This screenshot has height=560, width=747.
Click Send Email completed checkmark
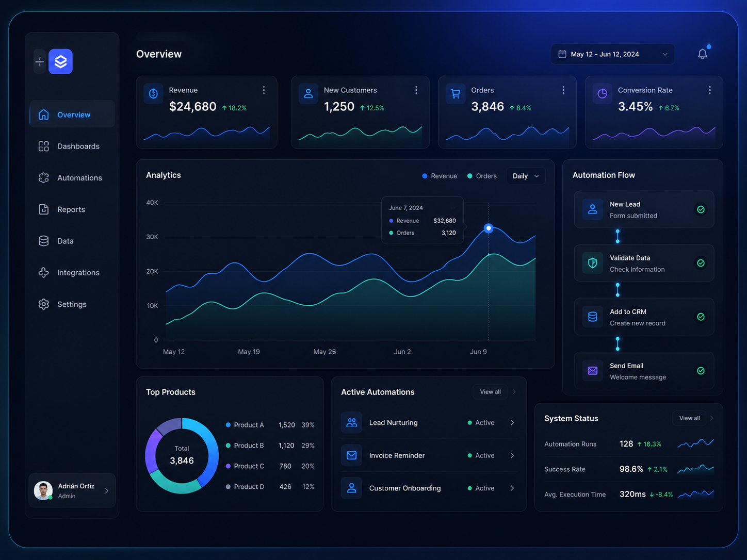[701, 371]
